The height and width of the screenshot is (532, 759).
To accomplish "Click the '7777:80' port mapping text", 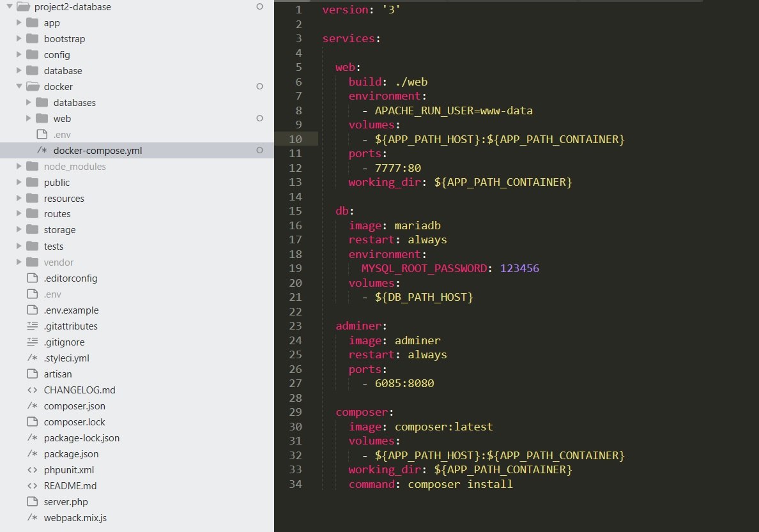I will pos(398,168).
